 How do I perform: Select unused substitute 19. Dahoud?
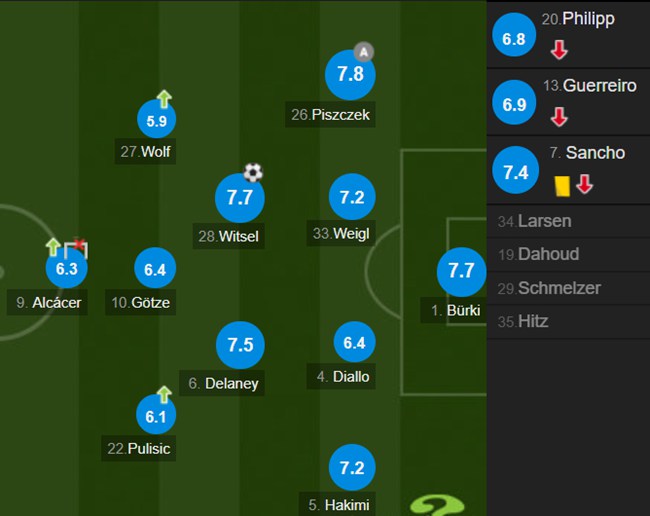(568, 254)
